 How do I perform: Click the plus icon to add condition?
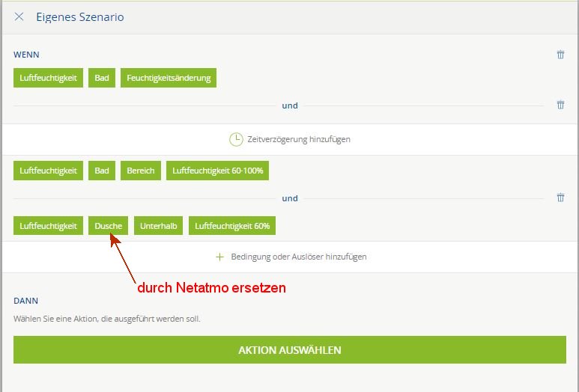pyautogui.click(x=219, y=257)
